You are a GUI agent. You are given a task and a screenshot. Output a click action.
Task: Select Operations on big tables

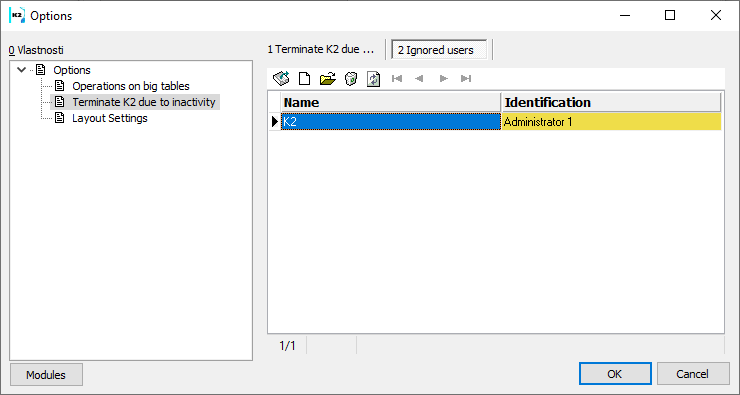[x=131, y=86]
